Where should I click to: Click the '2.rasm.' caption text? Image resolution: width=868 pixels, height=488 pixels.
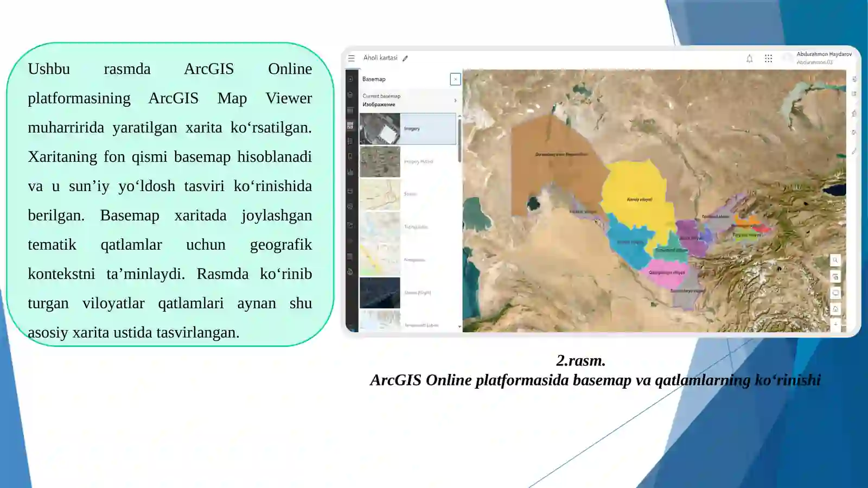[x=580, y=360]
